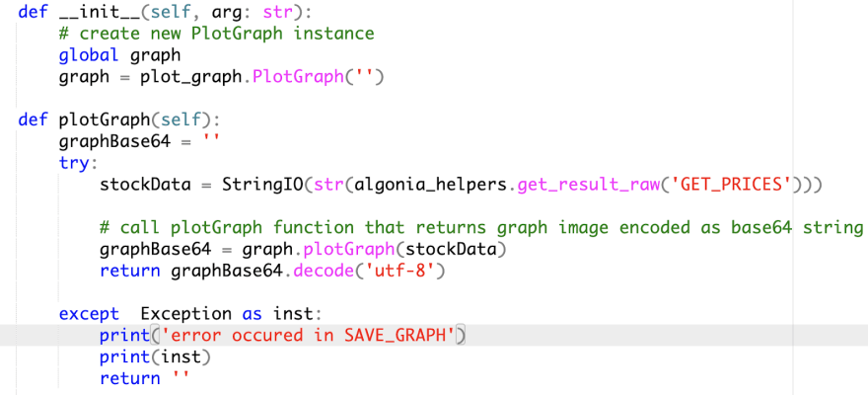Image resolution: width=868 pixels, height=395 pixels.
Task: Click 'PlotGraph' in the plot_graph.PlotGraph('') call
Action: [x=298, y=76]
